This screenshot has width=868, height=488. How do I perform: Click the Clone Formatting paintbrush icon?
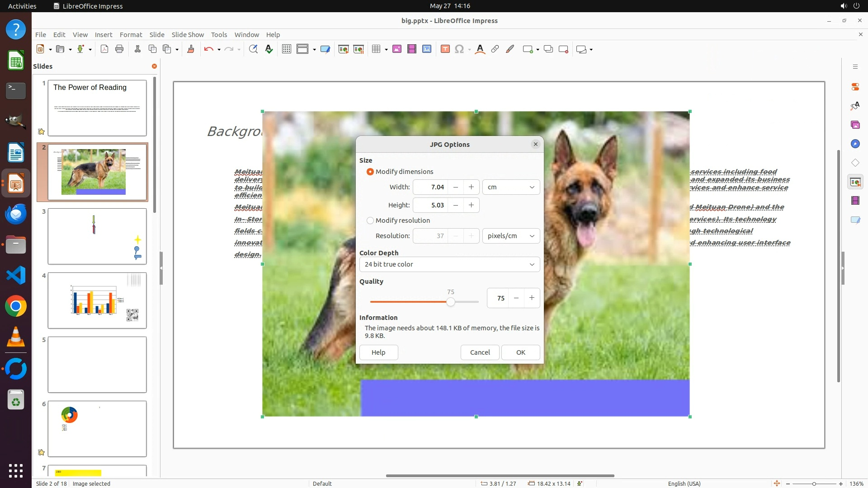point(190,49)
